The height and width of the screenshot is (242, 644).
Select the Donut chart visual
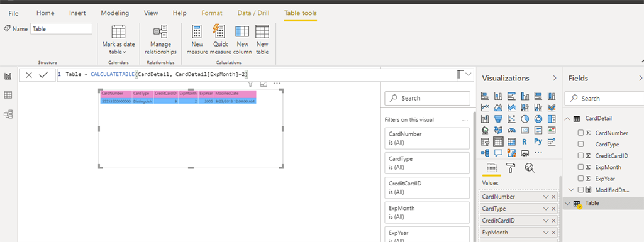[538, 119]
